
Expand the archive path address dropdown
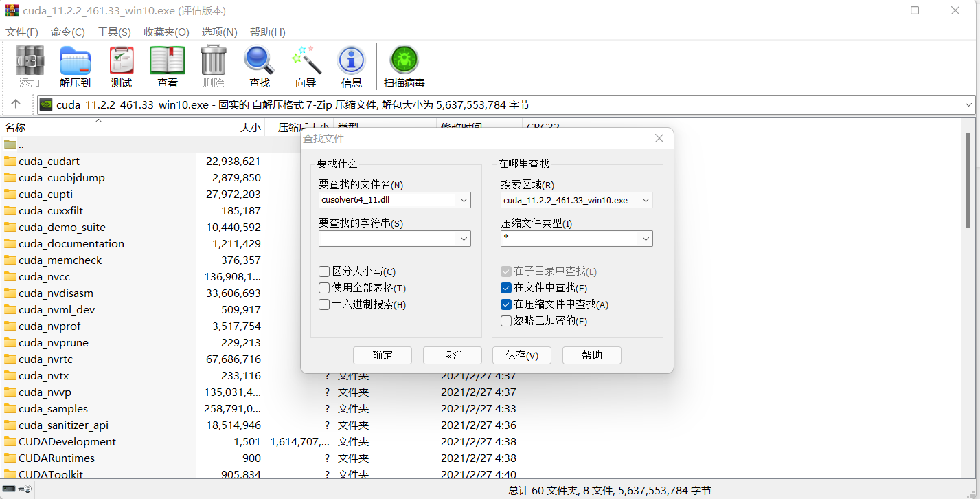[x=968, y=104]
